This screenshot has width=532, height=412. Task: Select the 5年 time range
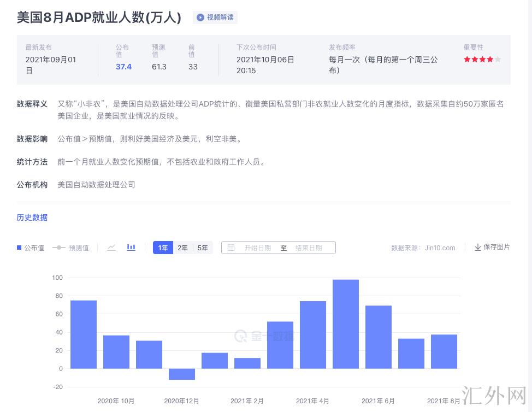203,248
